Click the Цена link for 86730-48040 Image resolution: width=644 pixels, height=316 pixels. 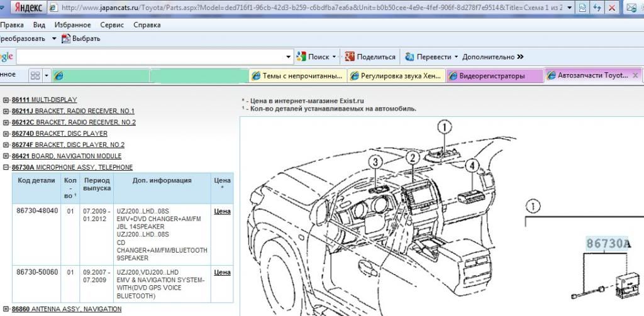[222, 211]
